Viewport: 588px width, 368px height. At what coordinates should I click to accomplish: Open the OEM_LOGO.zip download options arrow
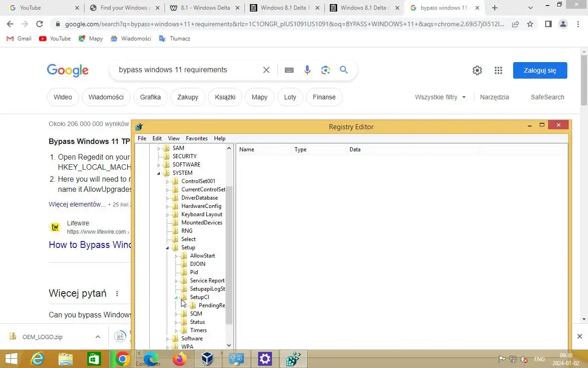click(x=97, y=337)
